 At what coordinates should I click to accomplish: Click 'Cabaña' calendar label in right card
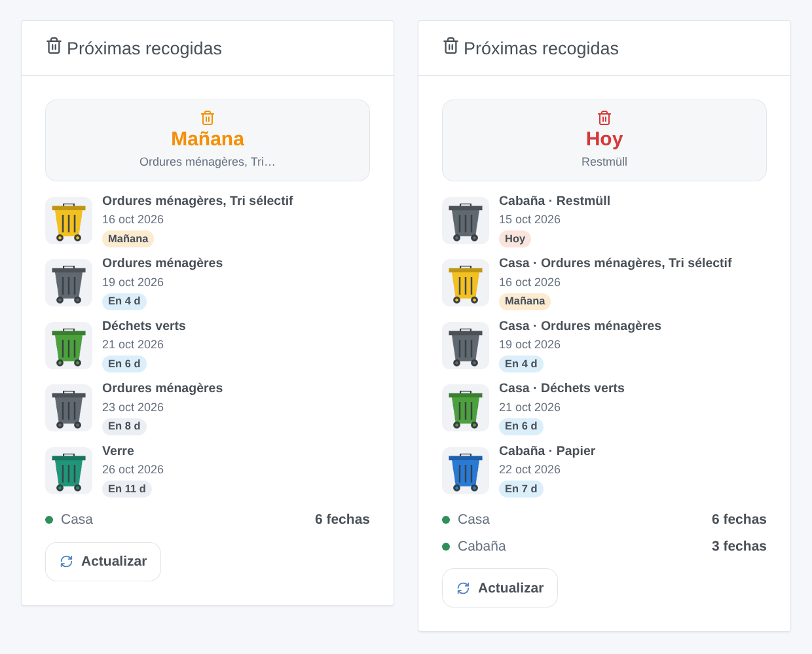click(482, 547)
